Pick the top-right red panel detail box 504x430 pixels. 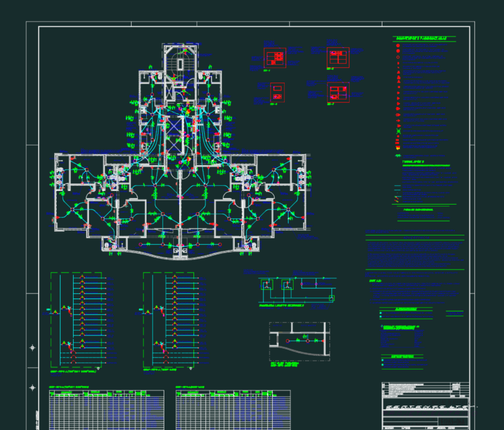pos(338,57)
